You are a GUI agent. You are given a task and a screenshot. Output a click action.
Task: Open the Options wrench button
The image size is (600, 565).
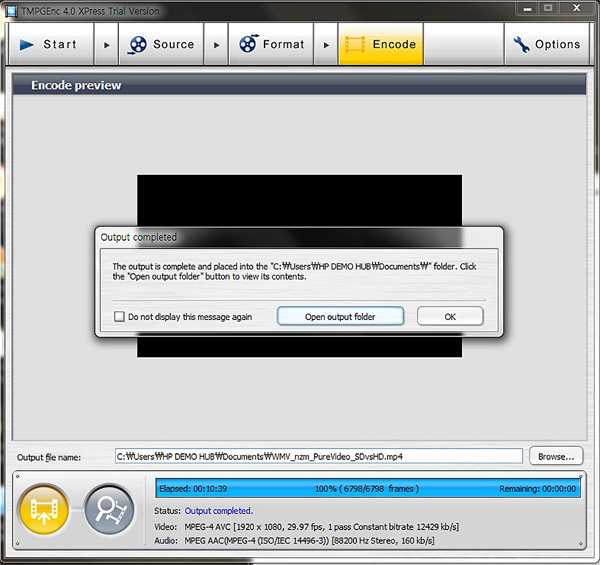(x=547, y=44)
